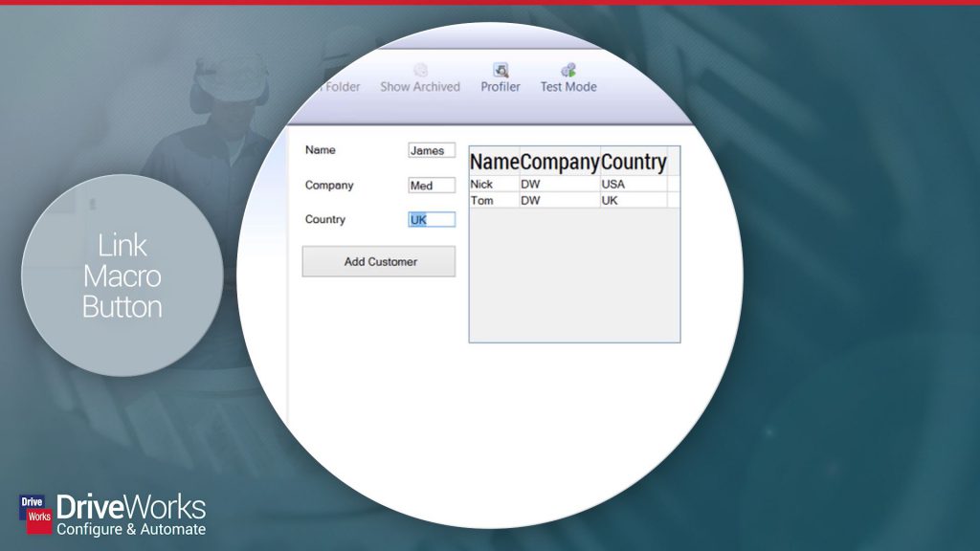This screenshot has height=551, width=980.
Task: Select the DW cell in Tom's row
Action: (560, 201)
